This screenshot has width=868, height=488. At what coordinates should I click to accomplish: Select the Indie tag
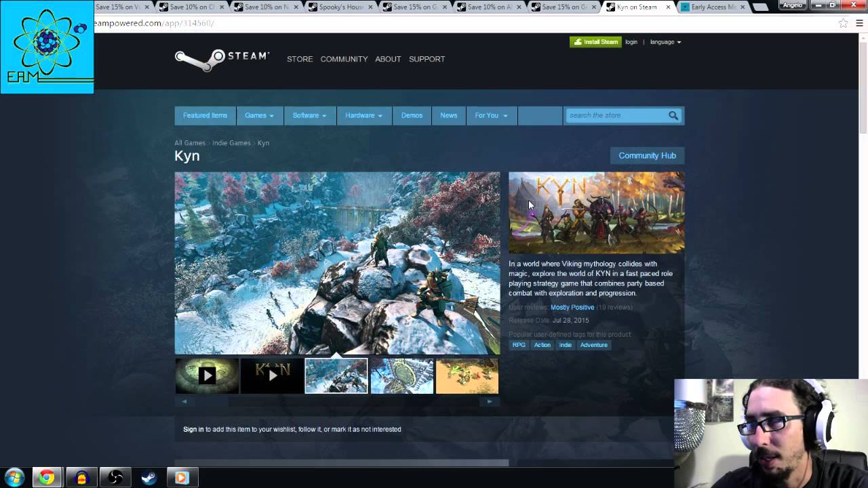[565, 345]
